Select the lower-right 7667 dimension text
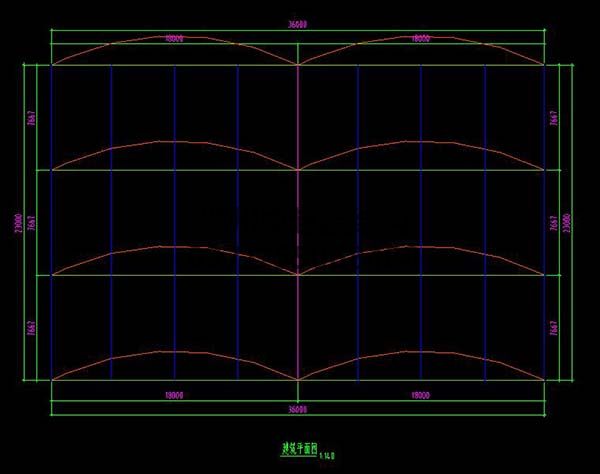 (x=554, y=327)
